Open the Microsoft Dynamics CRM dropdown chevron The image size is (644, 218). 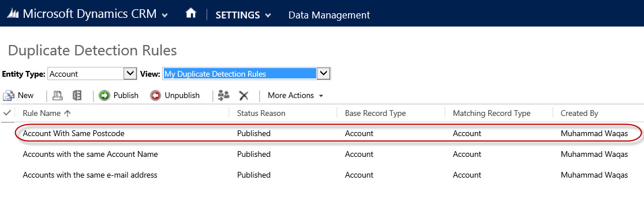pyautogui.click(x=164, y=16)
